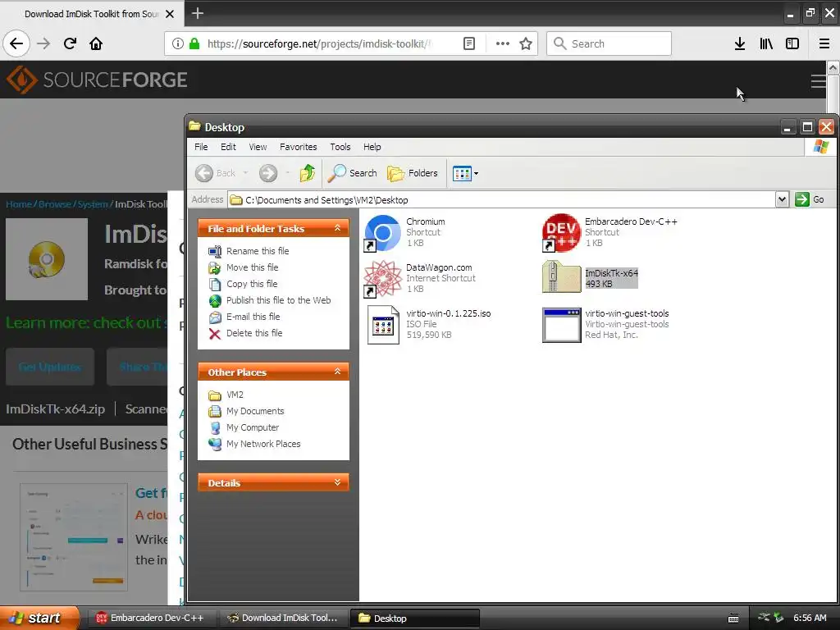This screenshot has height=630, width=840.
Task: Open Help menu in Desktop window
Action: pyautogui.click(x=372, y=147)
